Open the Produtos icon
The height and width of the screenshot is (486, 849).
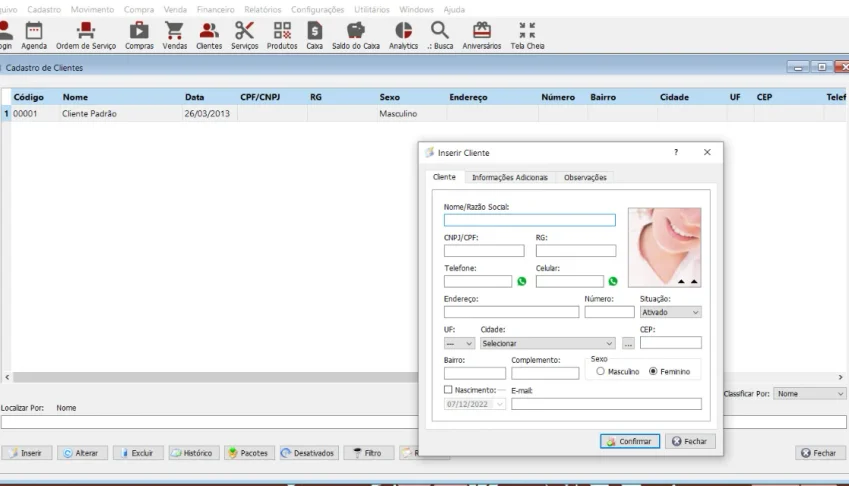click(x=282, y=31)
